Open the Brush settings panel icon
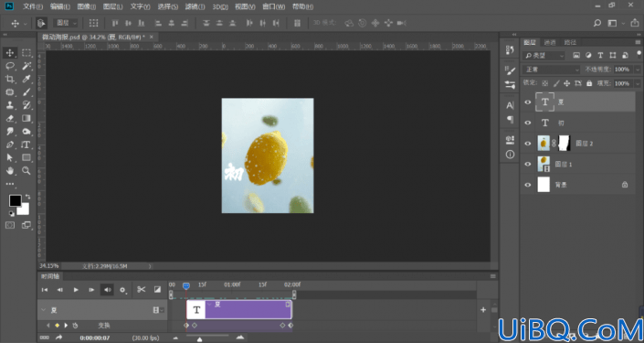 pos(510,70)
